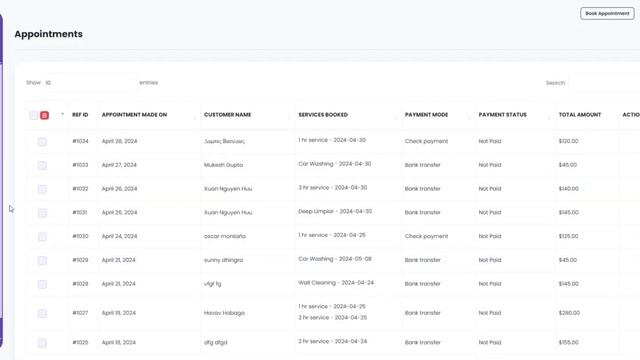Click date April 27, 2024 in row #1033

tap(119, 165)
